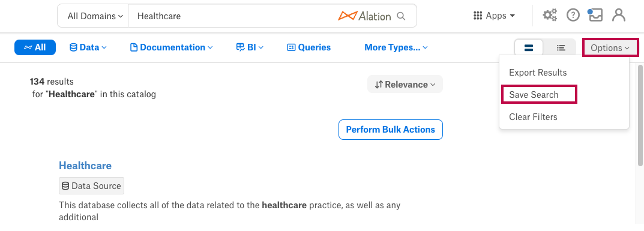Open the help question mark icon
644x231 pixels.
[573, 16]
